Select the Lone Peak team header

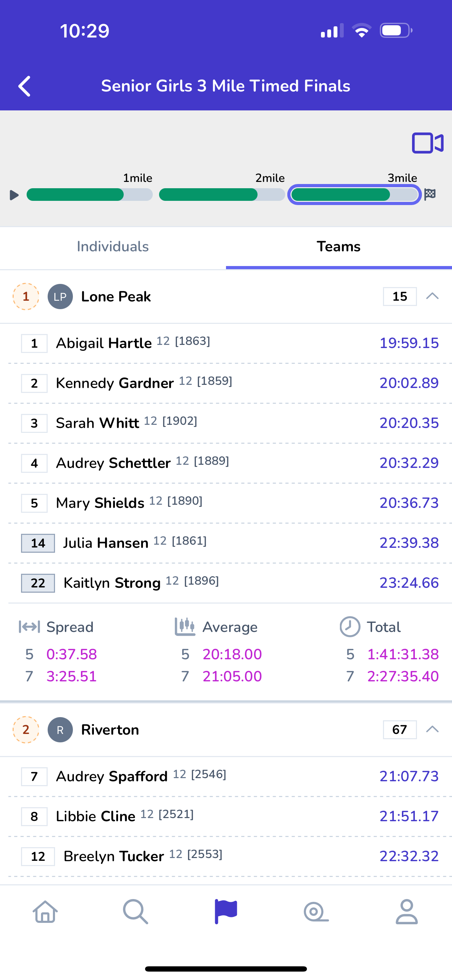226,297
